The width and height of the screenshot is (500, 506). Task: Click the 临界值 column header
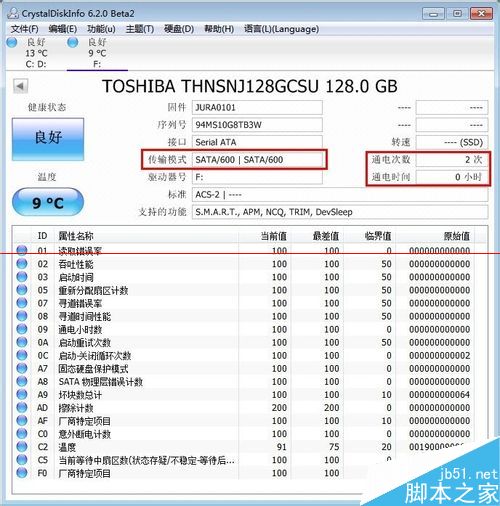(378, 236)
